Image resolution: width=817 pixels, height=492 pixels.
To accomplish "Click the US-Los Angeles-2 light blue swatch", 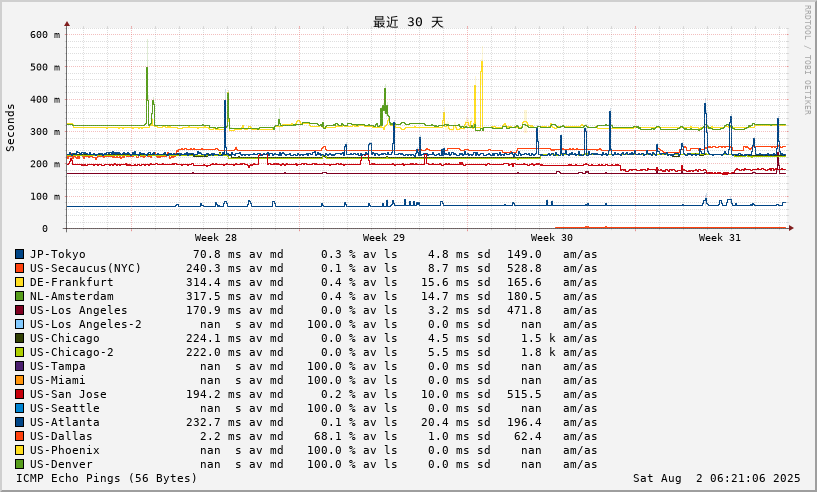I will 19,324.
